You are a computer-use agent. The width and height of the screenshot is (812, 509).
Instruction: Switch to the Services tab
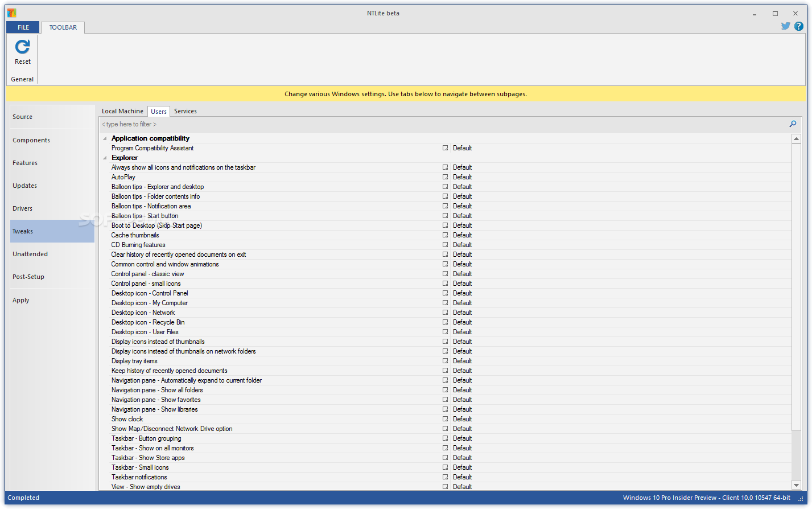[186, 111]
